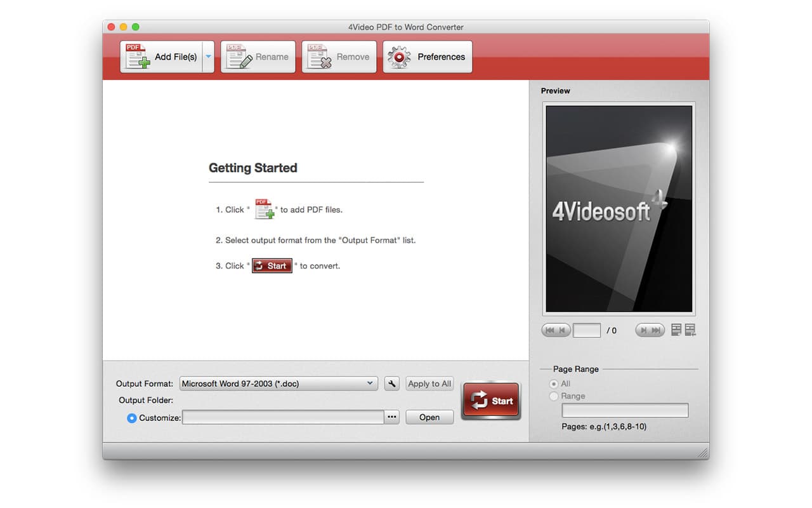Click the output folder path field
The width and height of the screenshot is (812, 508).
(283, 417)
